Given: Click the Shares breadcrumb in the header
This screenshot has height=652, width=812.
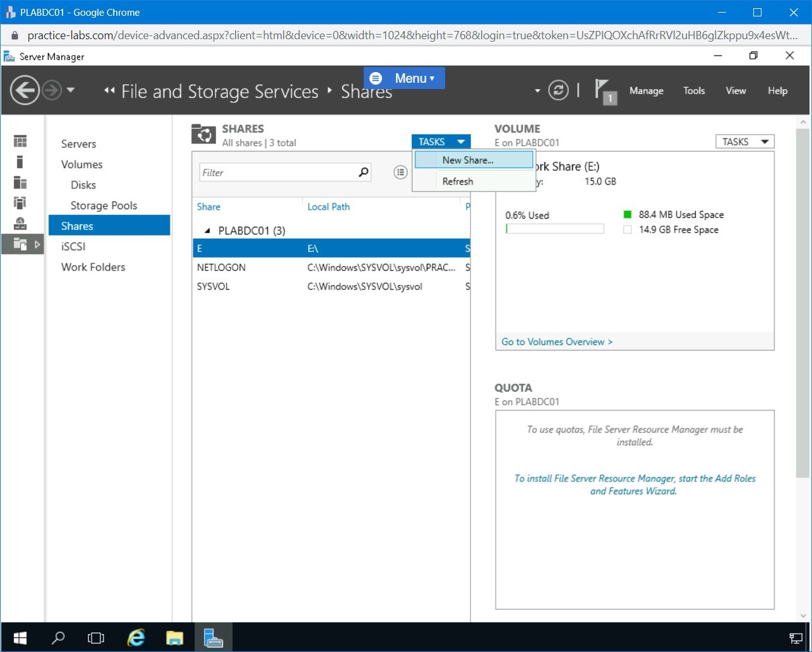Looking at the screenshot, I should click(366, 92).
